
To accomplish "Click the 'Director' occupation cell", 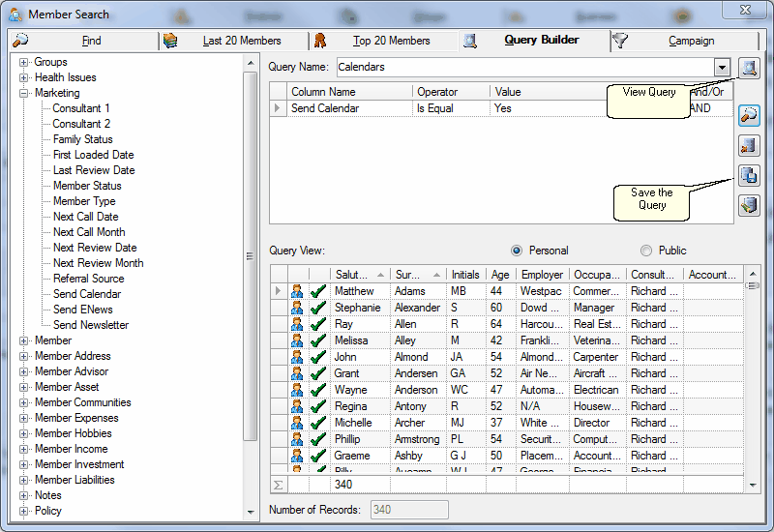I will click(597, 423).
